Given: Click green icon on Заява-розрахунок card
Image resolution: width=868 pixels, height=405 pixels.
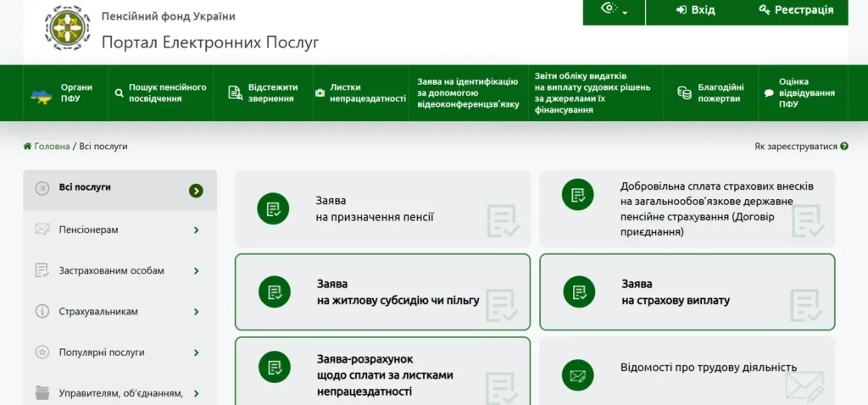Looking at the screenshot, I should (x=275, y=367).
